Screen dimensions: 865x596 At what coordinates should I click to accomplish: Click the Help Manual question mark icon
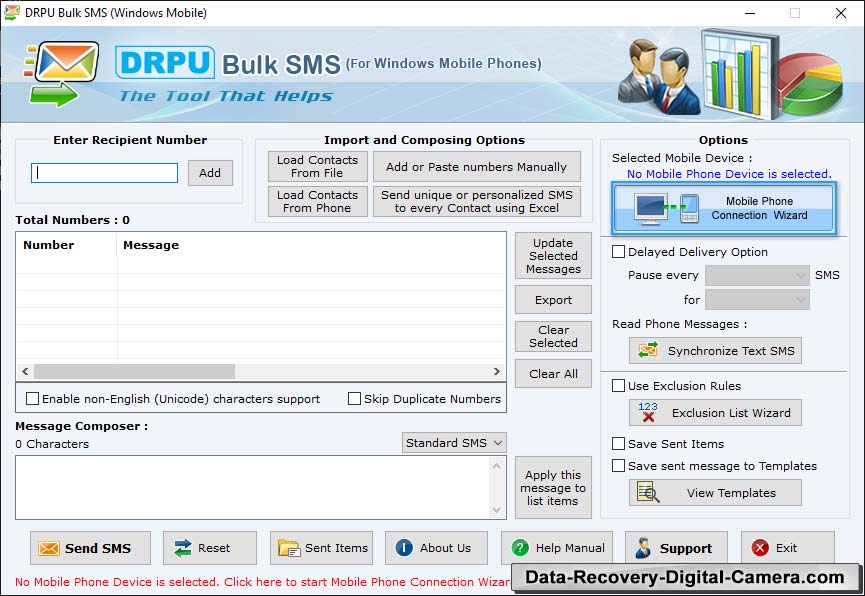[520, 548]
